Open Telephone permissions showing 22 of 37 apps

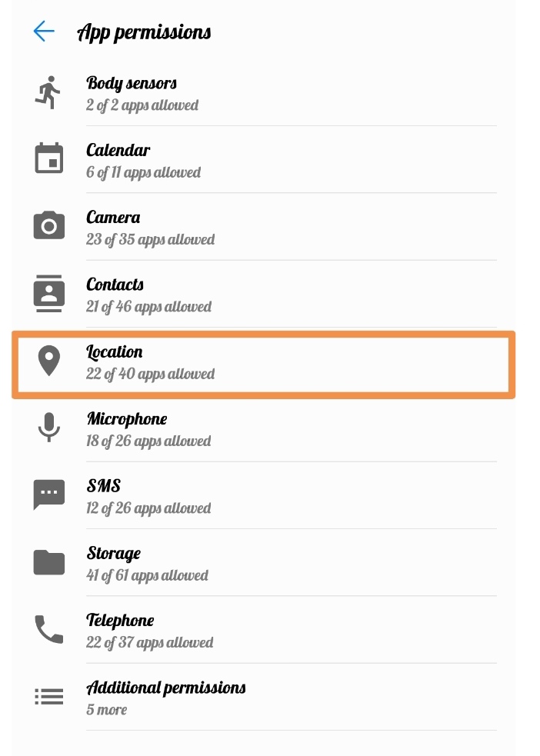262,630
